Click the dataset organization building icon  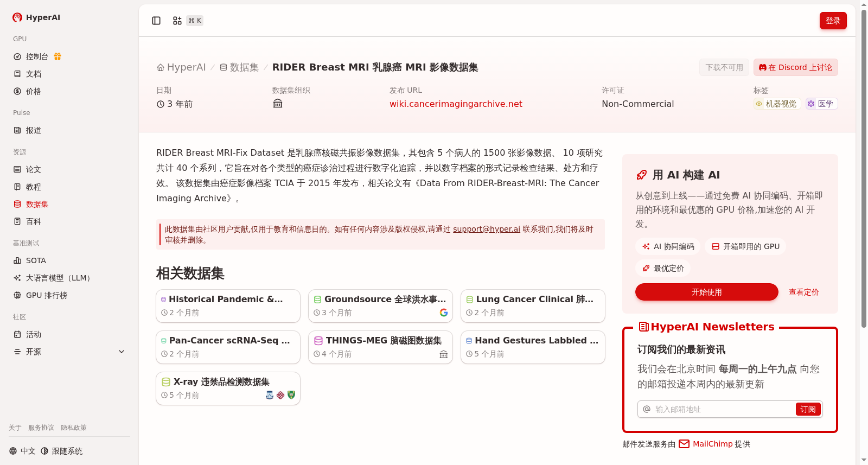click(278, 104)
